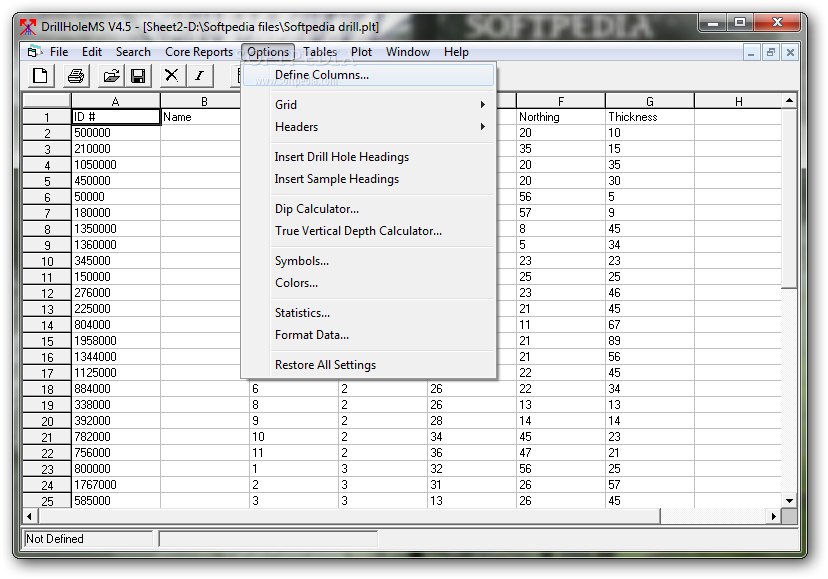The height and width of the screenshot is (579, 828).
Task: Click cell containing 1050000
Action: (116, 165)
